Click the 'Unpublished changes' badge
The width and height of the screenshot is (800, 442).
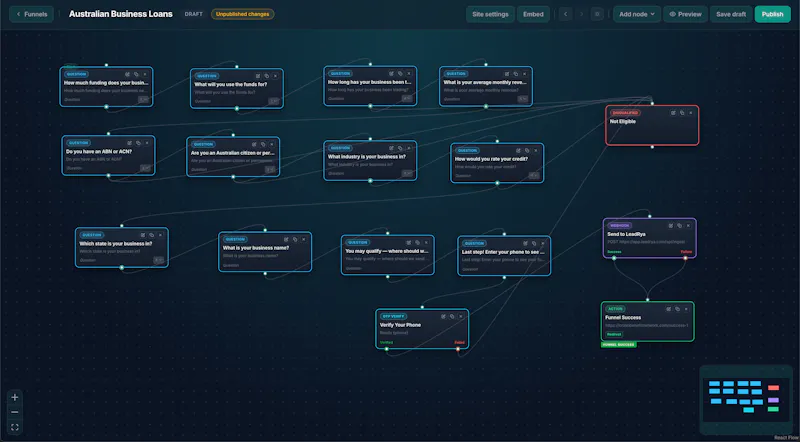tap(242, 14)
